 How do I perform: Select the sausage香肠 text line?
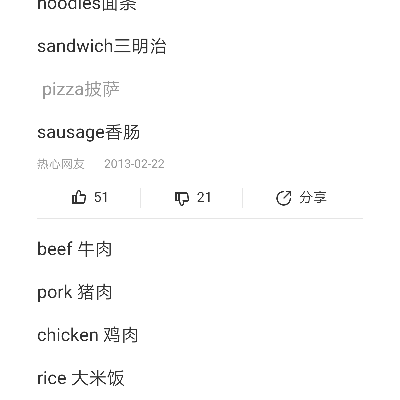point(88,133)
